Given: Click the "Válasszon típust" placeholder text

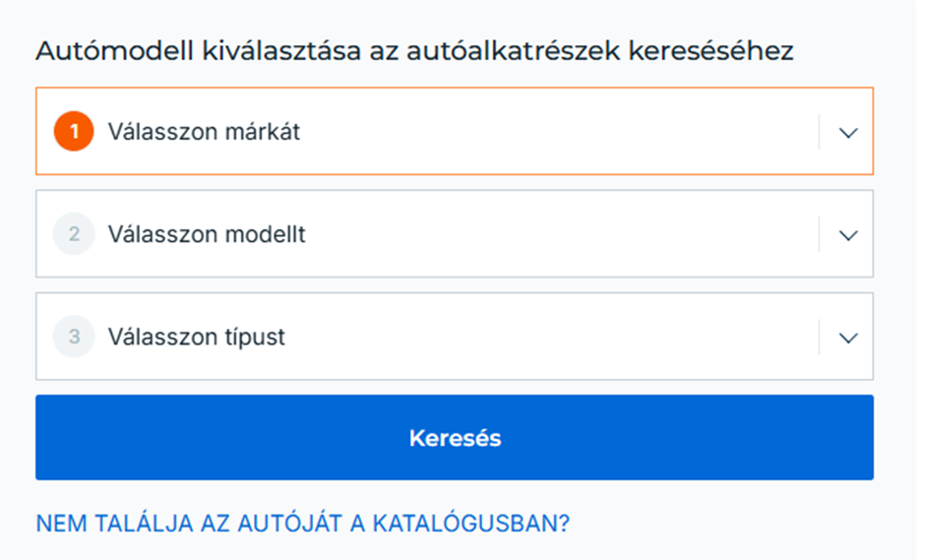Looking at the screenshot, I should click(196, 337).
